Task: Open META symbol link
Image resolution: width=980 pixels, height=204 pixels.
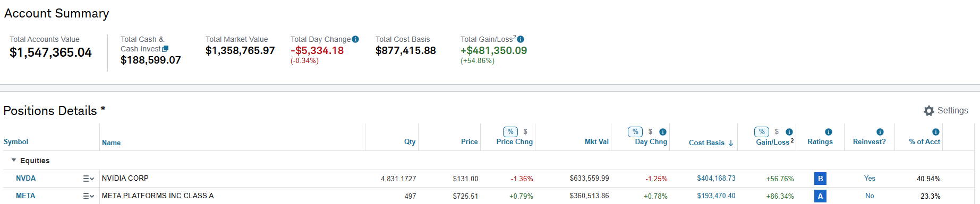Action: coord(25,196)
